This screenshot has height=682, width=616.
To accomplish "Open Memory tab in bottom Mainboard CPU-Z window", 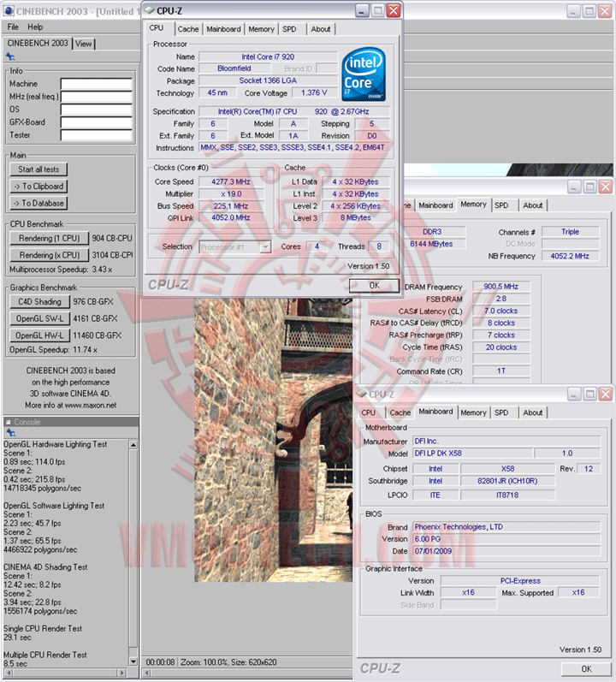I will coord(473,412).
